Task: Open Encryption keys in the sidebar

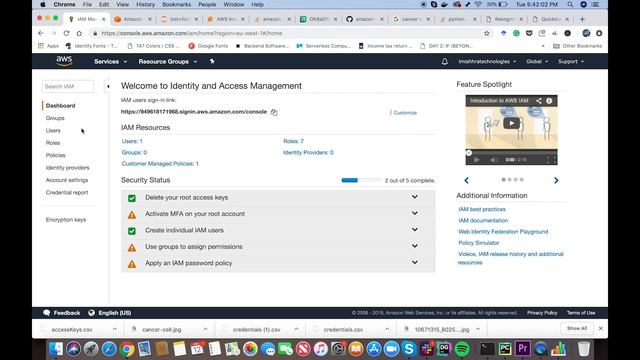Action: [66, 220]
